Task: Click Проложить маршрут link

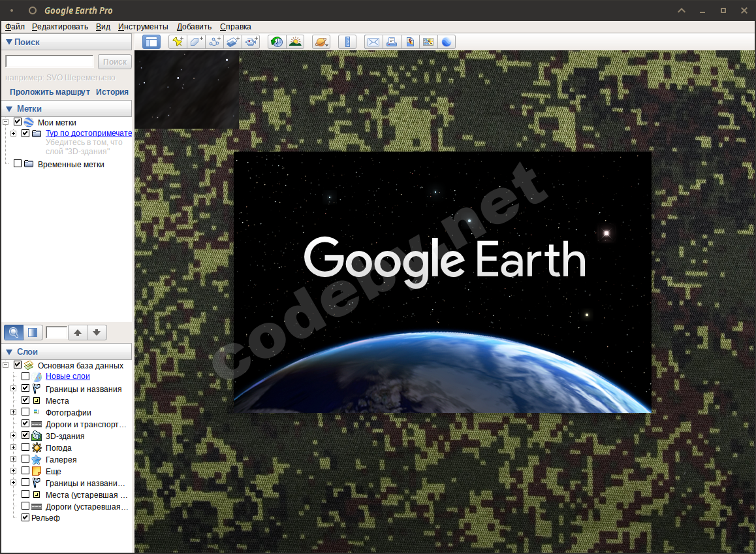Action: pyautogui.click(x=50, y=91)
